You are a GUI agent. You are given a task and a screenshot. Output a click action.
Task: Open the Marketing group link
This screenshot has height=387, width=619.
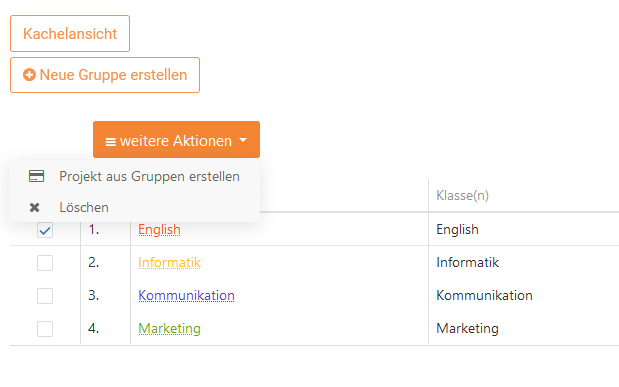(169, 329)
